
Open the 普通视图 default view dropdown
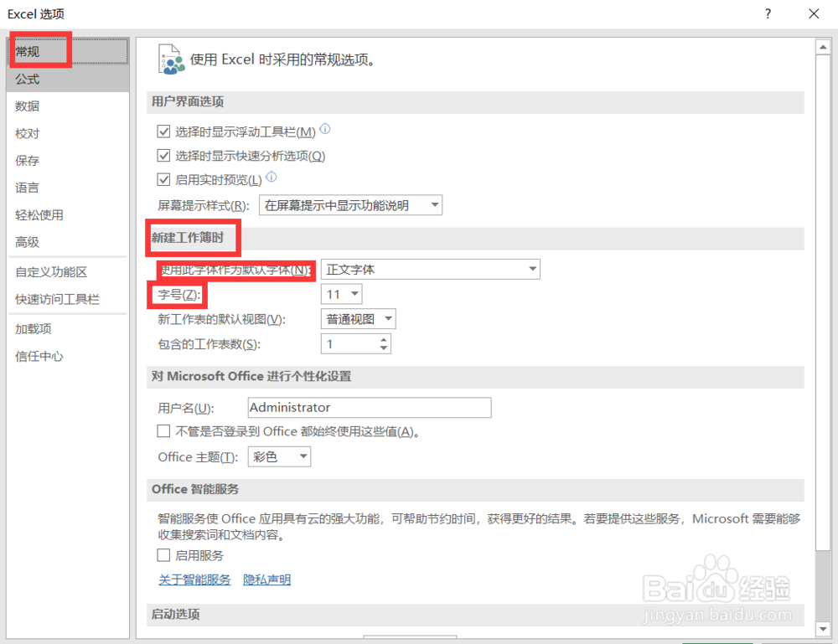358,319
